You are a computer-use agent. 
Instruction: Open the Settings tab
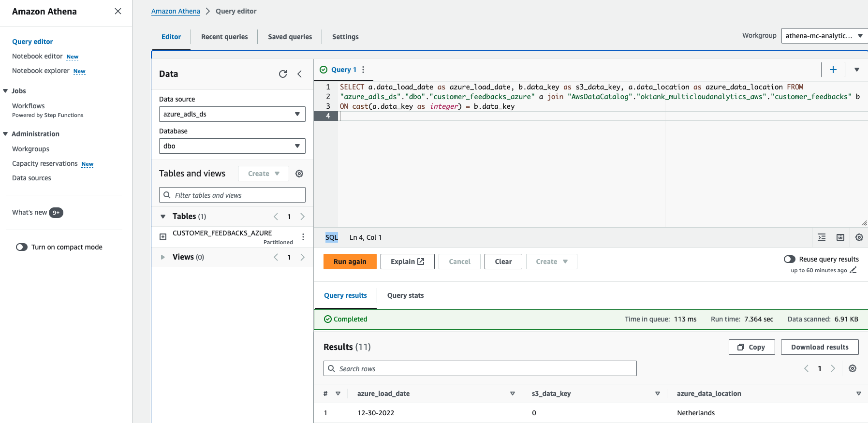tap(345, 37)
